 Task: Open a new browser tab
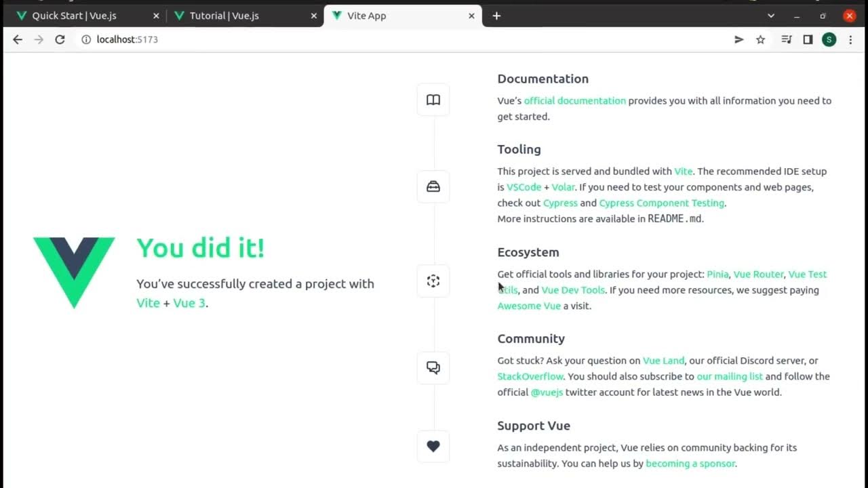(x=496, y=16)
